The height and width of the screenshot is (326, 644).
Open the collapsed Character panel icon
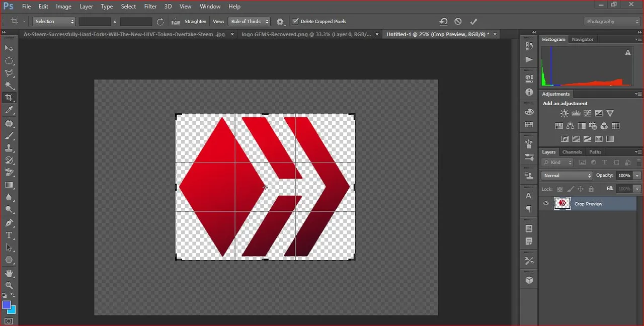click(529, 196)
